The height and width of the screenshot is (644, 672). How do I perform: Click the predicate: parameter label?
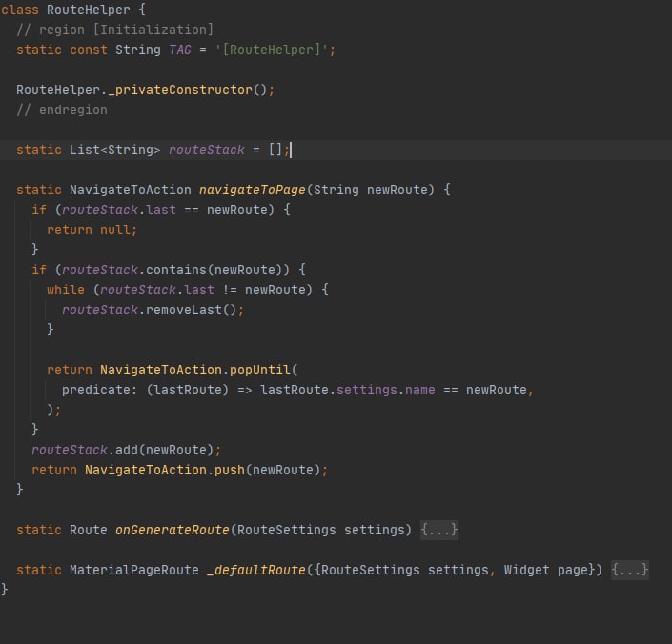[99, 390]
